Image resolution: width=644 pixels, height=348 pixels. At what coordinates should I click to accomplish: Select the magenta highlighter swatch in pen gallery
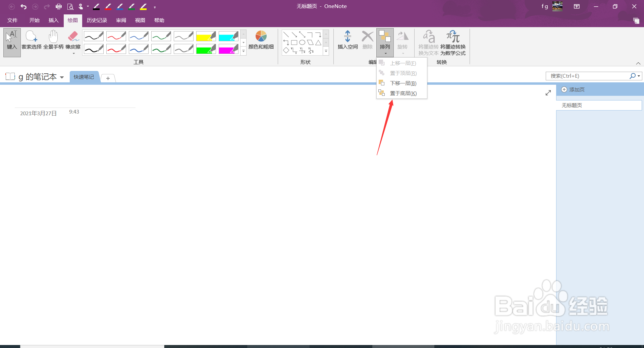coord(228,49)
